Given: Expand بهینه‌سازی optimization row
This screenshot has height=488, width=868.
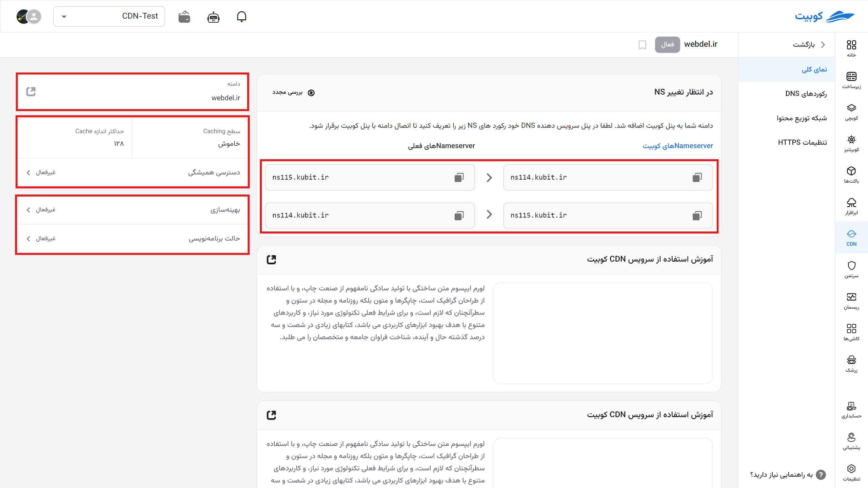Looking at the screenshot, I should pos(133,210).
